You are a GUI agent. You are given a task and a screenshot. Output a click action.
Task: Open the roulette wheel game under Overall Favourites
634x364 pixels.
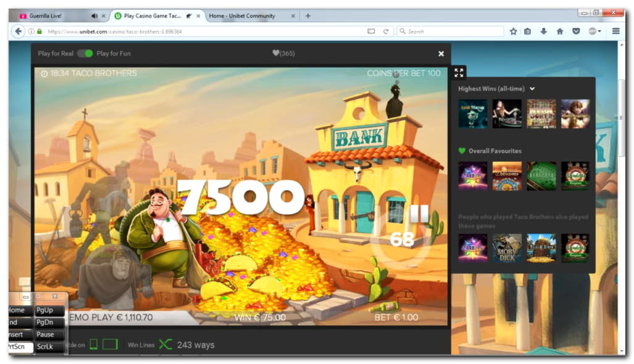[x=575, y=176]
